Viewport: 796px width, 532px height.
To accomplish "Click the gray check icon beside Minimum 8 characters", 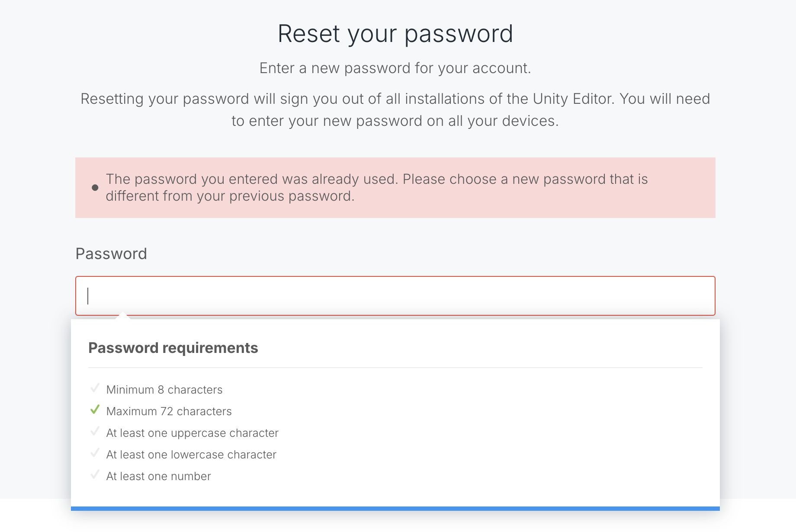I will pyautogui.click(x=95, y=388).
